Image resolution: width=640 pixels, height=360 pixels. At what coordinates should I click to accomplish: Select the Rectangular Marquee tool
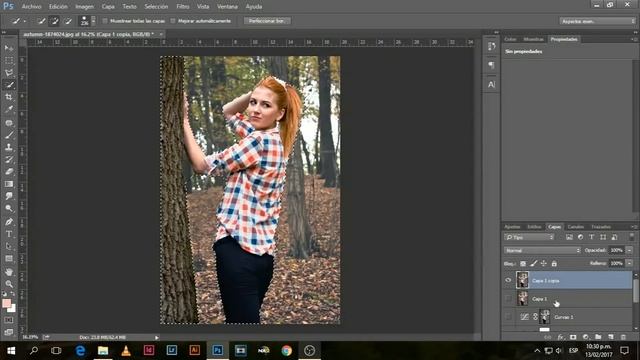pyautogui.click(x=9, y=60)
